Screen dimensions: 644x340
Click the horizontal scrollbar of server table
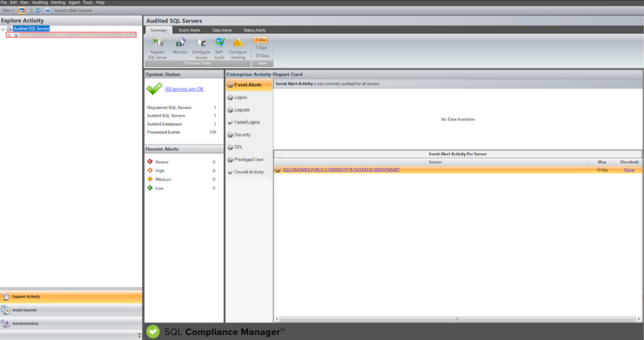(x=457, y=318)
